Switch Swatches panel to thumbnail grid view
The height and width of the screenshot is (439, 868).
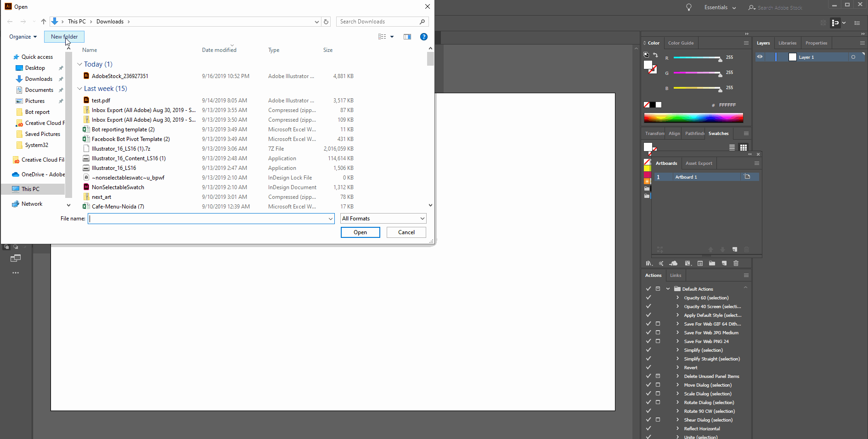(x=744, y=147)
